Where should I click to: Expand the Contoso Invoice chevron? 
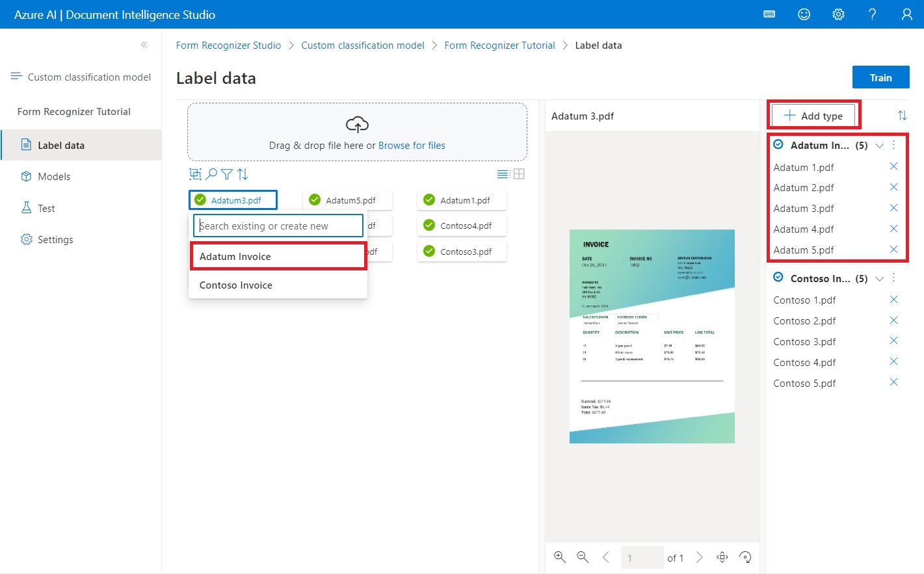pos(879,278)
